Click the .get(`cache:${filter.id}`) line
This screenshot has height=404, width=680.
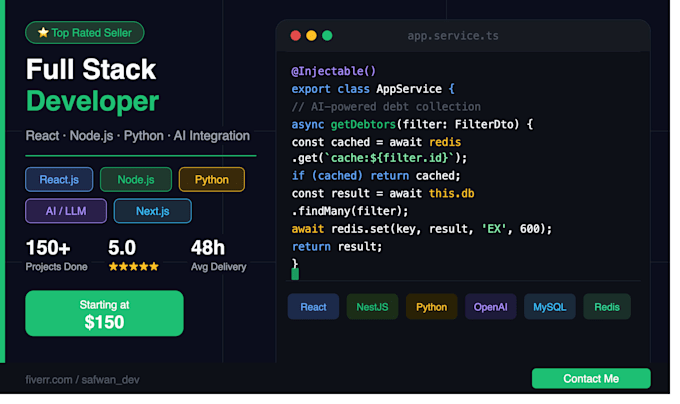(x=379, y=158)
